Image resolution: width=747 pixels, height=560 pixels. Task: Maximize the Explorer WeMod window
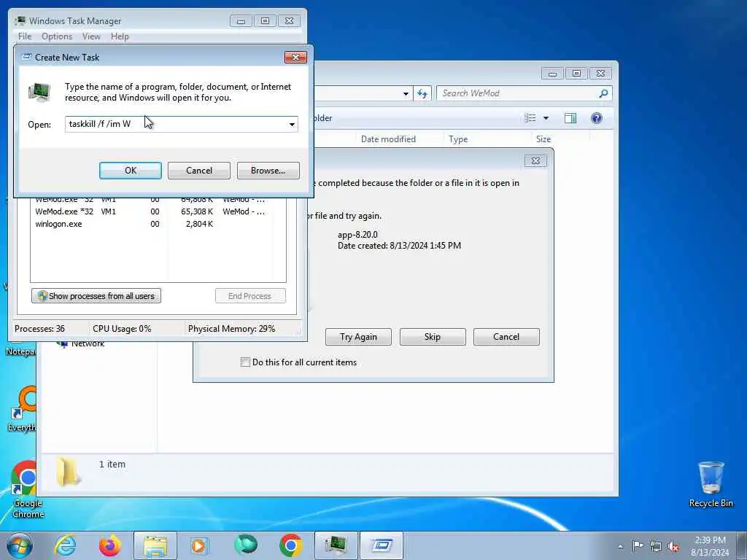576,74
